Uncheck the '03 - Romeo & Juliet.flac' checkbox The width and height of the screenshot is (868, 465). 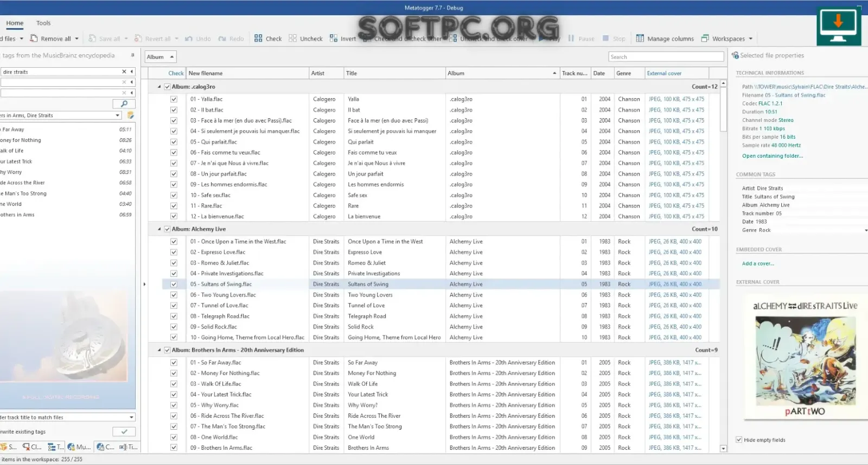tap(174, 263)
